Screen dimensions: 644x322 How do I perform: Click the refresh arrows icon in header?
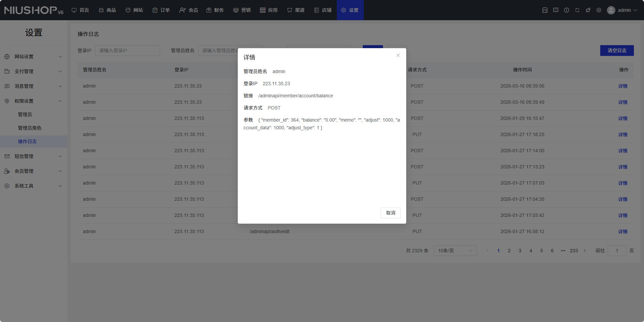click(x=577, y=10)
